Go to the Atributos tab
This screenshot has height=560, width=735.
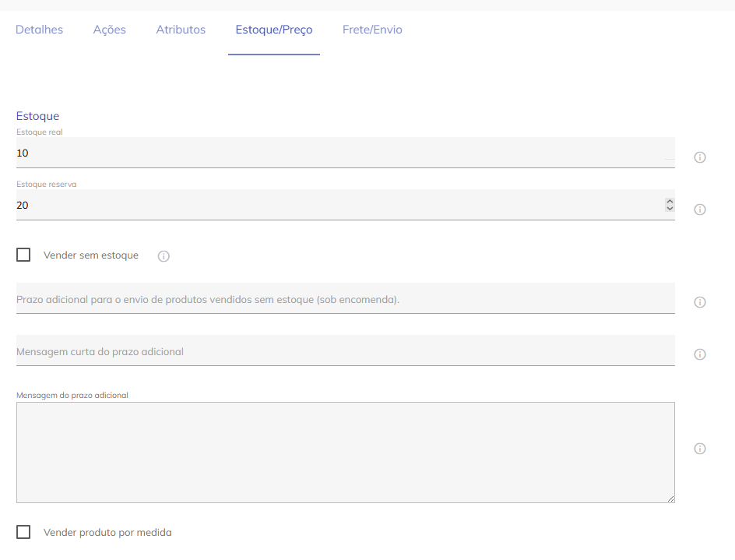point(181,30)
